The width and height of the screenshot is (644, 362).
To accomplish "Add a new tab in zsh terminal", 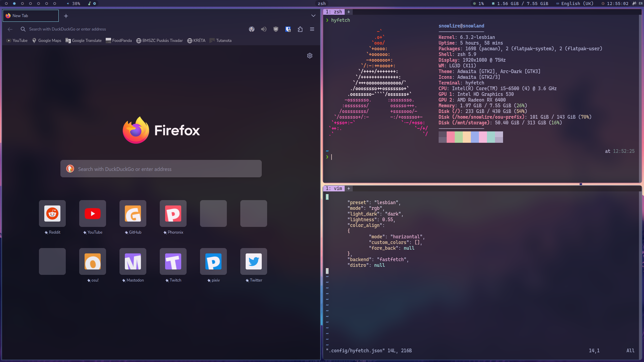I will [x=349, y=12].
